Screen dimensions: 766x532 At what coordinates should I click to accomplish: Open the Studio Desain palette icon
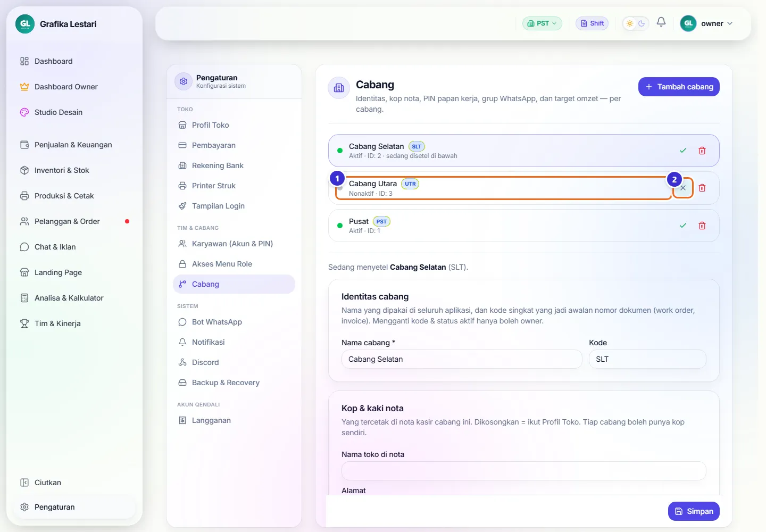point(24,112)
